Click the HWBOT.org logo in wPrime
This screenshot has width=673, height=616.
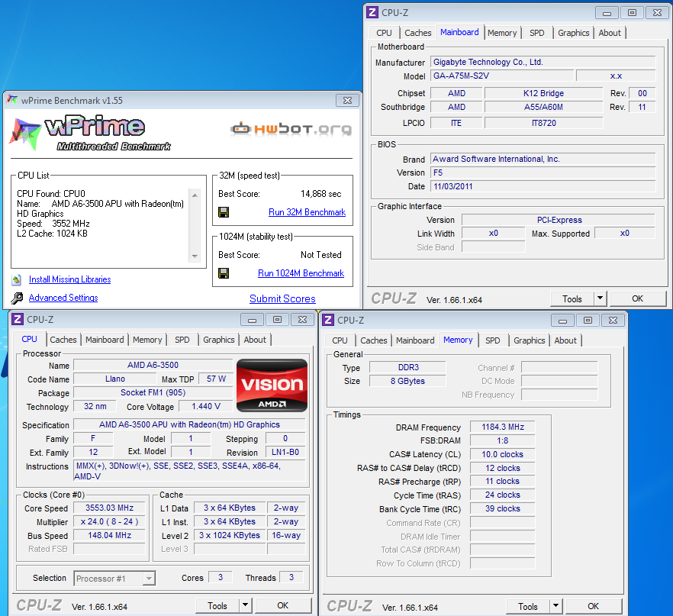(291, 128)
